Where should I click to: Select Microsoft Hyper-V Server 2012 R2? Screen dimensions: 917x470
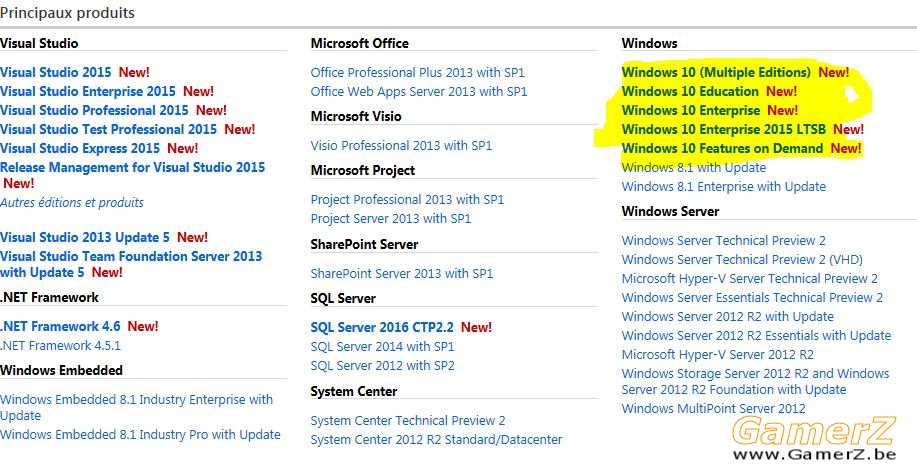[718, 354]
